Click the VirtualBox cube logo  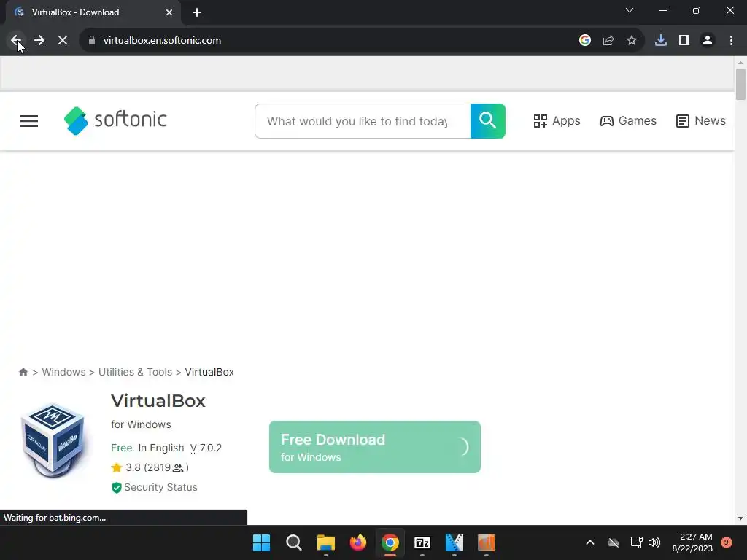pos(53,440)
